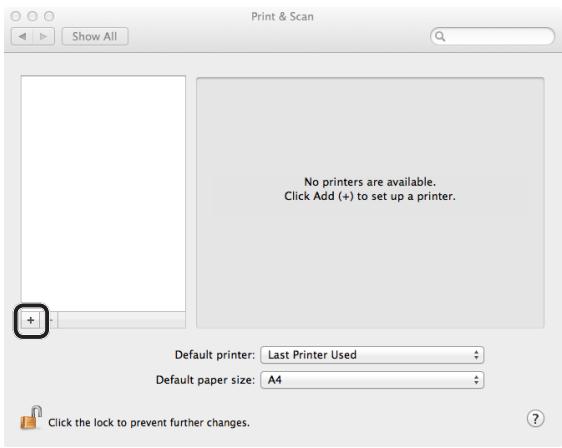Viewport: 562px width, 448px height.
Task: Open Help with the question mark button
Action: click(x=535, y=418)
